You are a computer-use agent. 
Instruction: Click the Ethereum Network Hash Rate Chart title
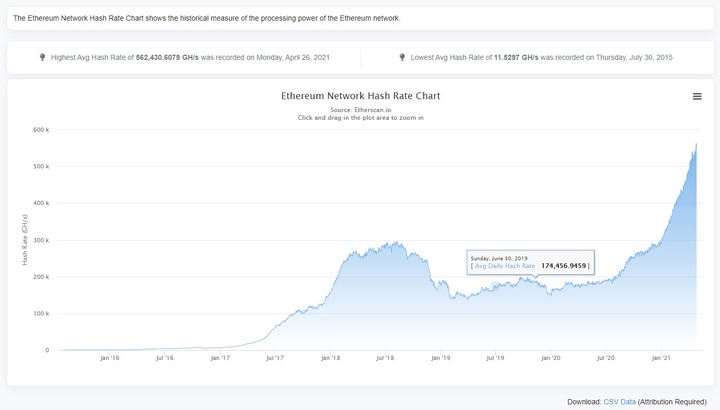(360, 96)
